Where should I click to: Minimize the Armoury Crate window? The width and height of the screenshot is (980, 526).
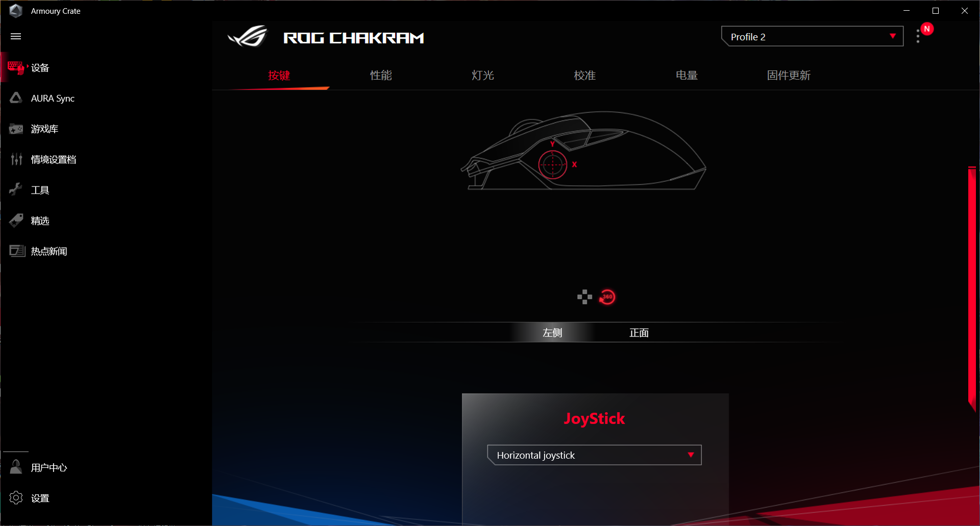pyautogui.click(x=906, y=11)
